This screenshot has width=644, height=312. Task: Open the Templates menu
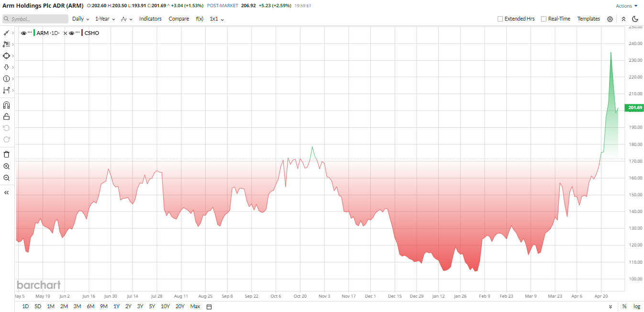(x=588, y=19)
